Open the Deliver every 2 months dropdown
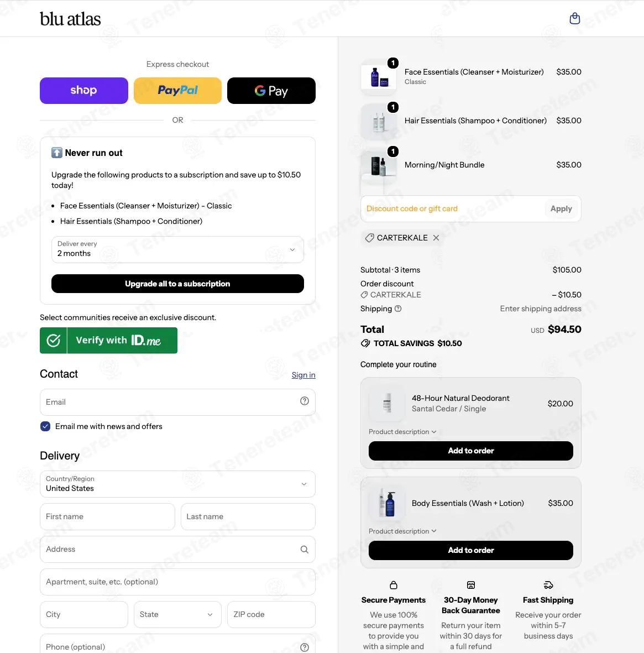This screenshot has width=644, height=653. [177, 249]
